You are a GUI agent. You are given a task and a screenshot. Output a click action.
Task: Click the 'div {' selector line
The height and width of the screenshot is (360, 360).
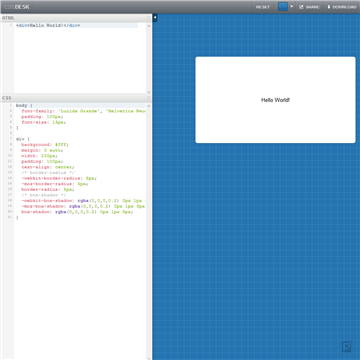tap(23, 139)
